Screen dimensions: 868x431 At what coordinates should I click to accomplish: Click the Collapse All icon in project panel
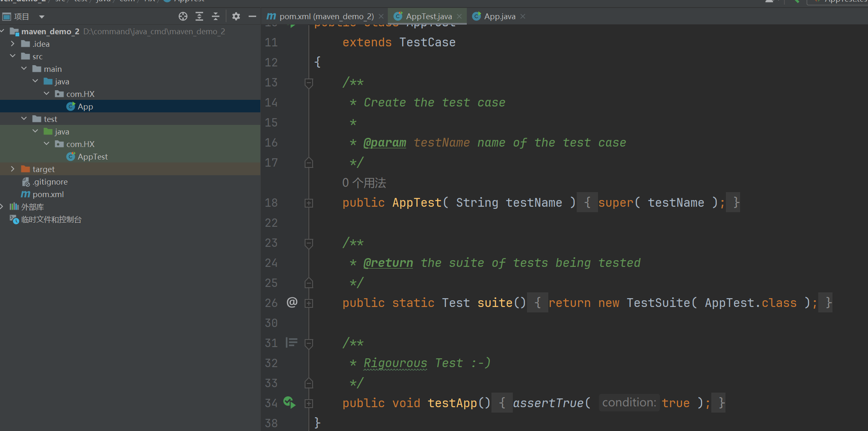[216, 16]
